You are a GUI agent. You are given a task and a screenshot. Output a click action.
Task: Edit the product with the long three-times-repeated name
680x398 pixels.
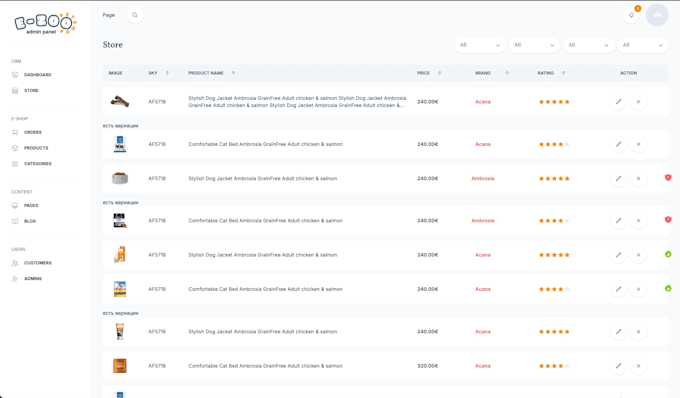click(x=618, y=102)
